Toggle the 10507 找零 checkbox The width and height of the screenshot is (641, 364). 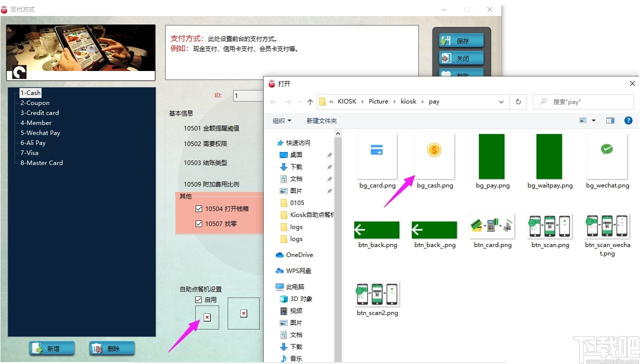click(199, 223)
